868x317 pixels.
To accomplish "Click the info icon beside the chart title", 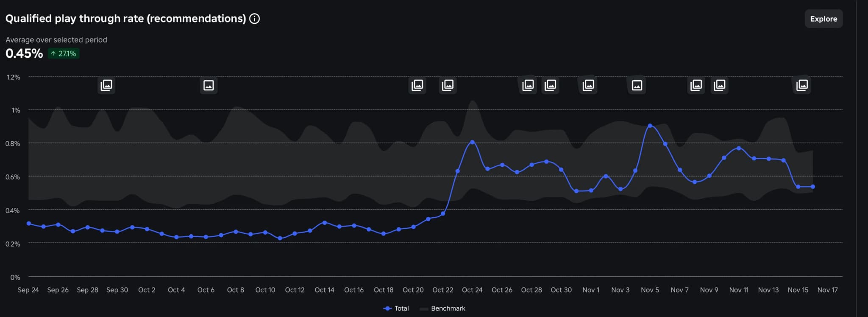I will 254,19.
